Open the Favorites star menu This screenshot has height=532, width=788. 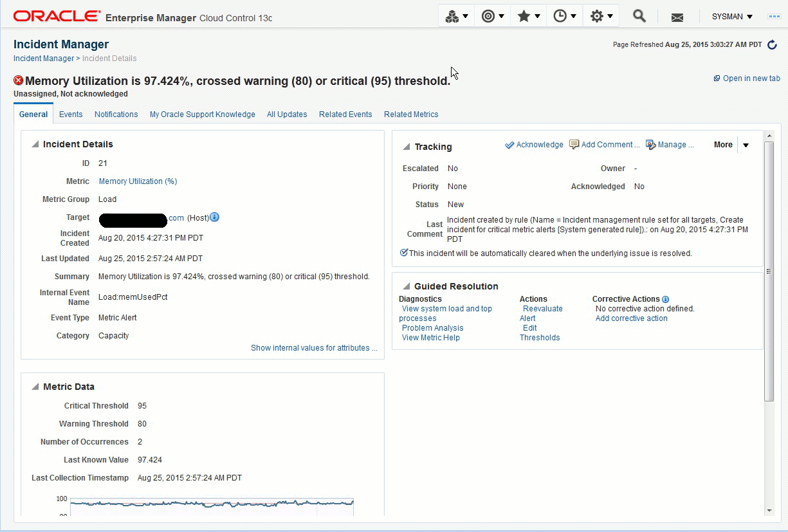tap(529, 17)
